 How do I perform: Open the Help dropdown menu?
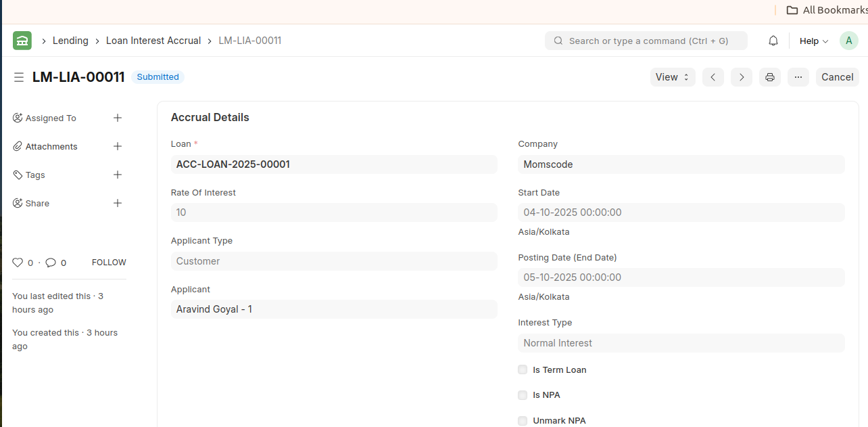click(x=813, y=41)
